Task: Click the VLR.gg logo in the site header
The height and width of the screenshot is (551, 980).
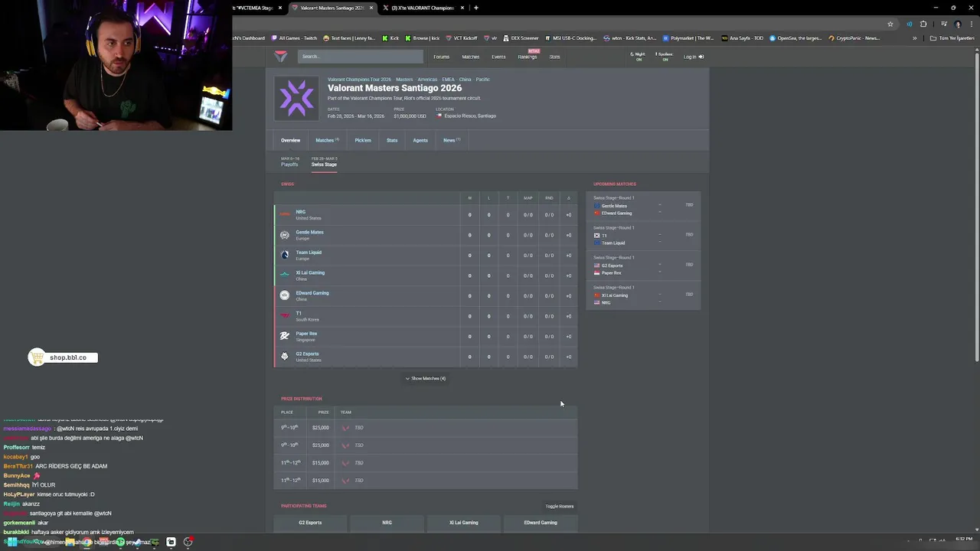Action: pos(281,56)
